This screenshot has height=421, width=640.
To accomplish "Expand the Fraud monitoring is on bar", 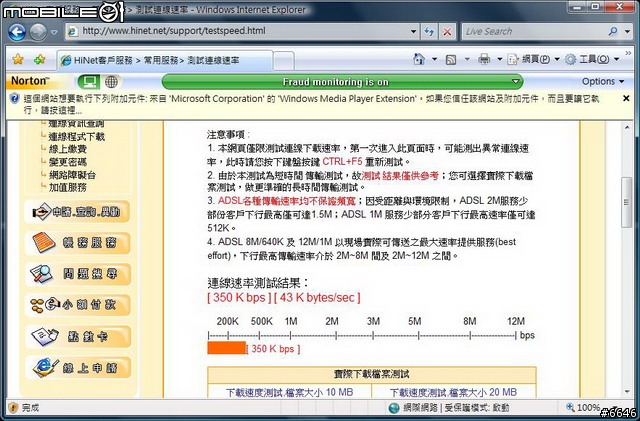I will click(x=342, y=82).
